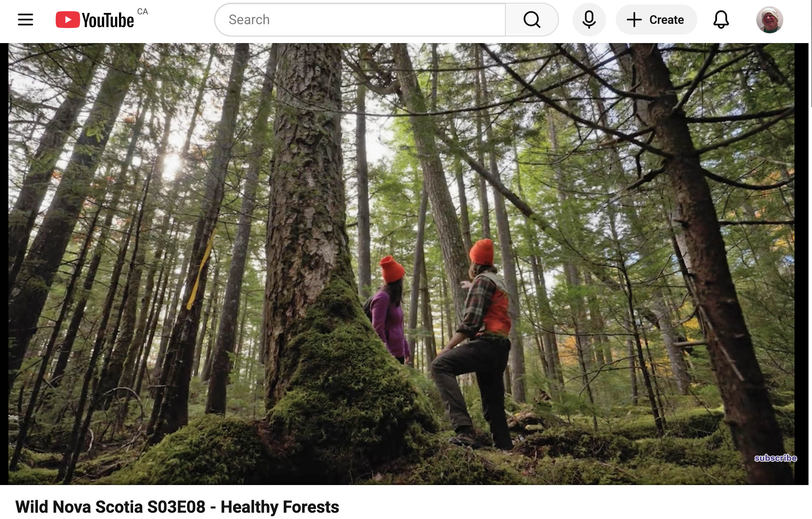Click the subscribe watermark on the video
This screenshot has width=812, height=519.
[x=775, y=458]
